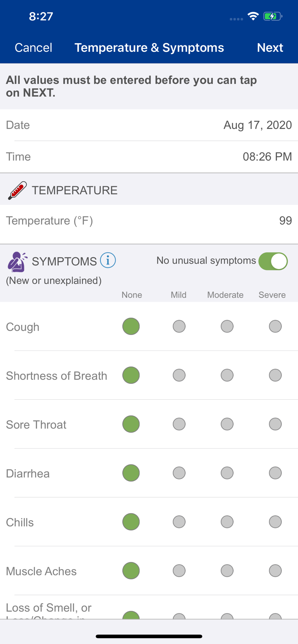Tap Next in the navigation bar
This screenshot has height=644, width=298.
[x=270, y=48]
